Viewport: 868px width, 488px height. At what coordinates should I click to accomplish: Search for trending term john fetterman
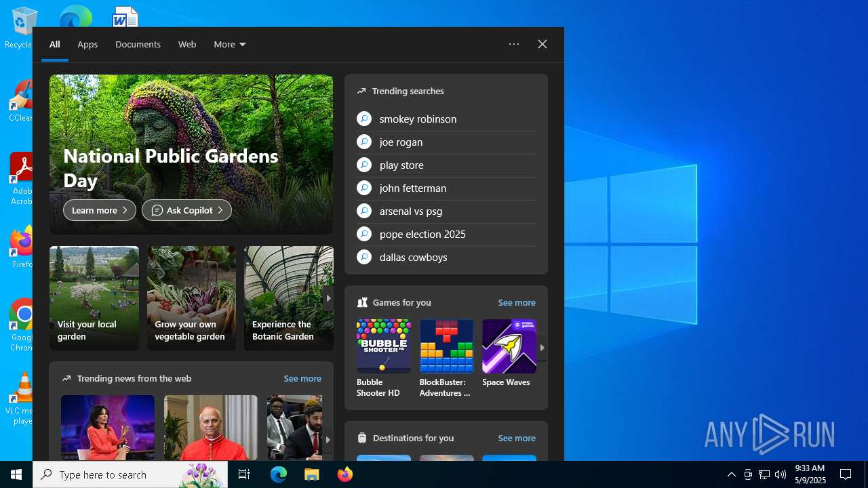[x=413, y=188]
